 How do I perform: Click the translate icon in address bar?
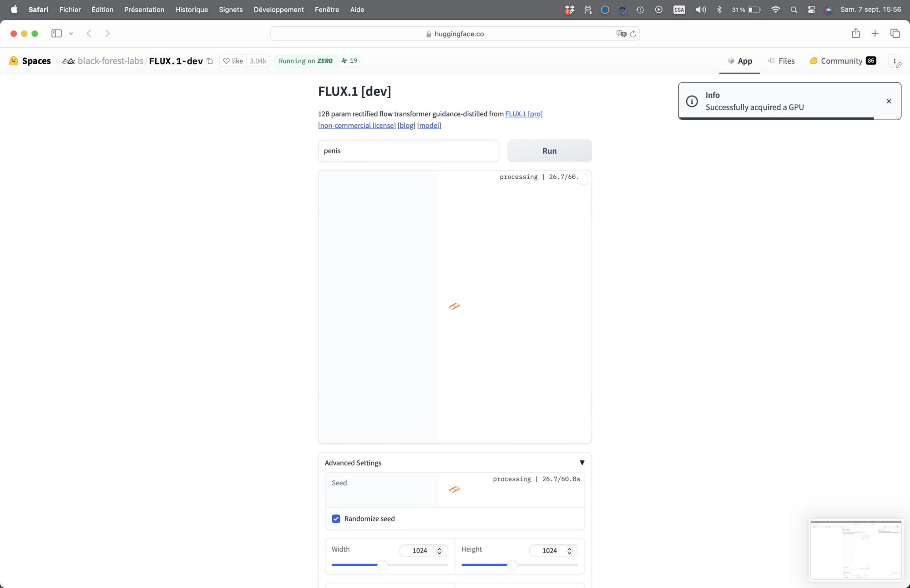621,34
